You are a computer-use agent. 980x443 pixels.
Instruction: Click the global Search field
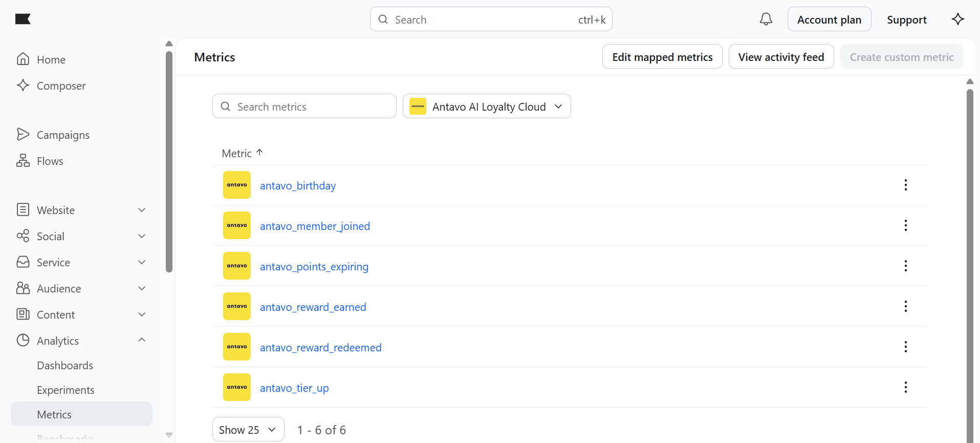(491, 19)
